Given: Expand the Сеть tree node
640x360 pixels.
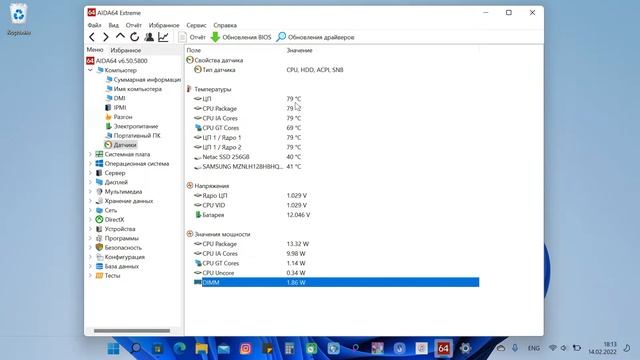Looking at the screenshot, I should pyautogui.click(x=90, y=211).
